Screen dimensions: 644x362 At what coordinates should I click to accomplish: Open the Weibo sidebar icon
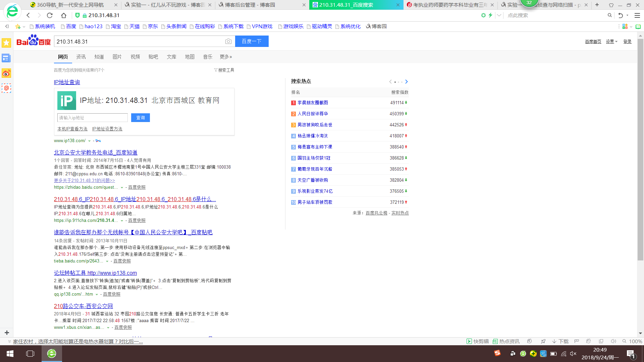pyautogui.click(x=6, y=73)
